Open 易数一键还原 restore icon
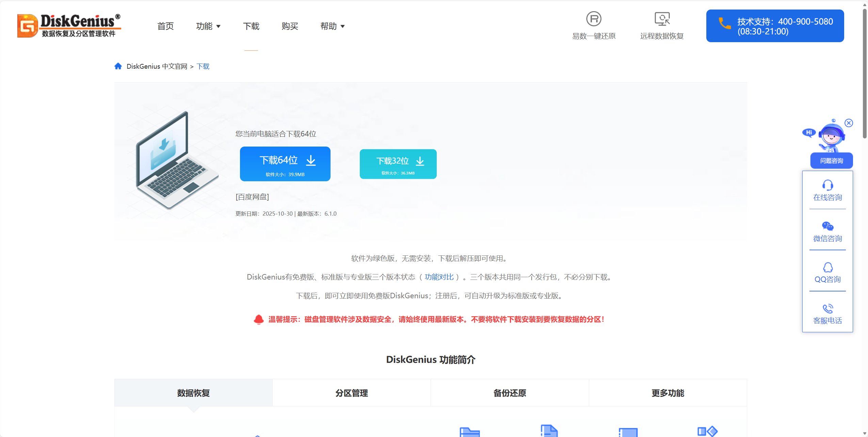868x437 pixels. coord(594,19)
